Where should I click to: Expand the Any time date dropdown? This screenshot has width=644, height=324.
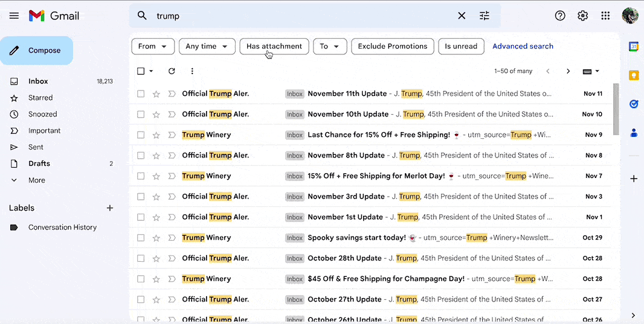pyautogui.click(x=207, y=46)
